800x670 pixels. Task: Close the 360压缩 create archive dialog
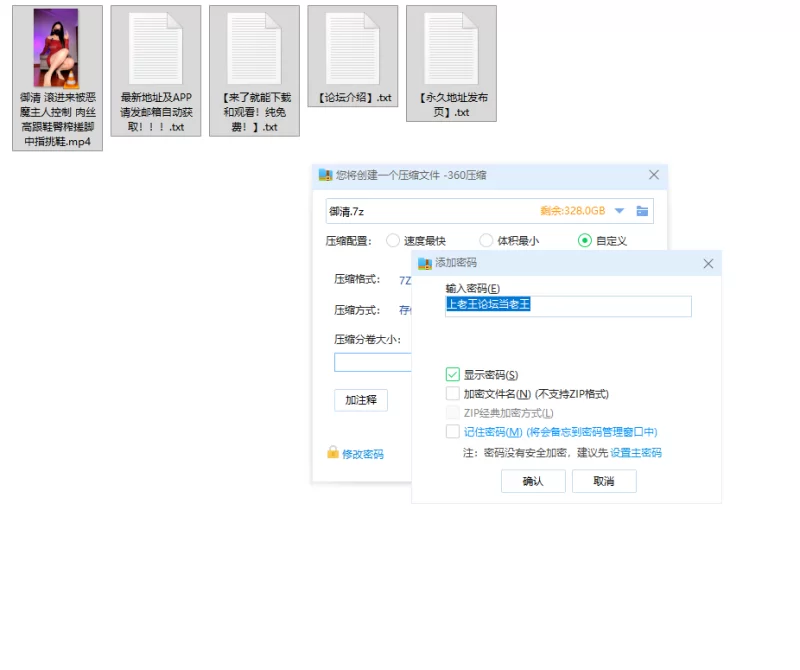pyautogui.click(x=654, y=175)
